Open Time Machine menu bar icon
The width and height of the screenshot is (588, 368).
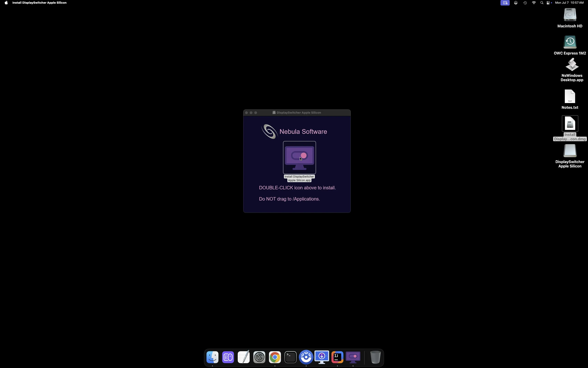525,3
